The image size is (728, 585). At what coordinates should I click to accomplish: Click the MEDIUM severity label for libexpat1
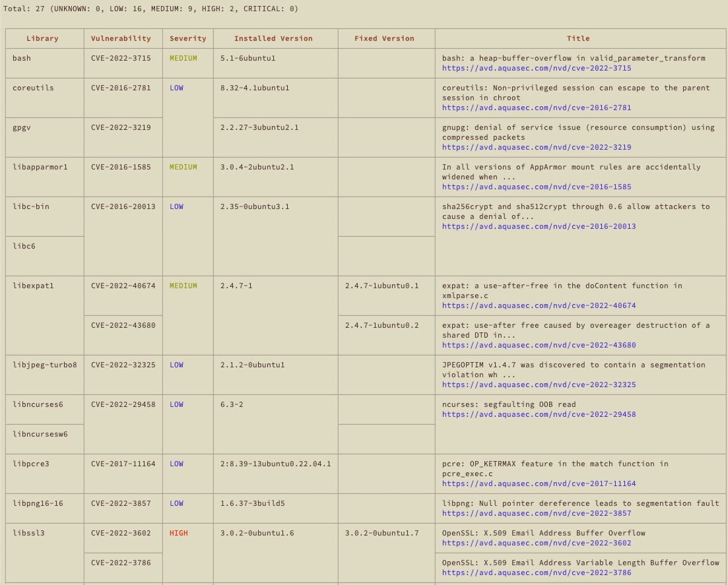coord(183,286)
